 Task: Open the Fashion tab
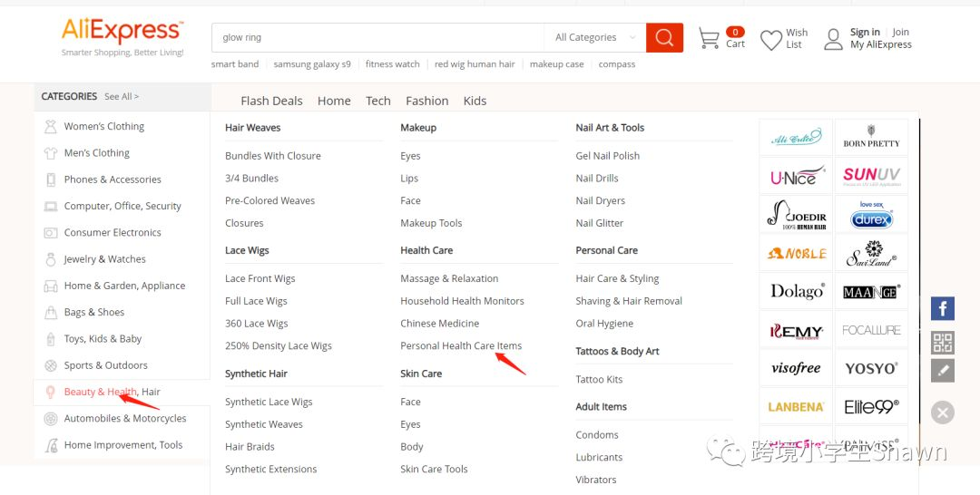pyautogui.click(x=426, y=101)
